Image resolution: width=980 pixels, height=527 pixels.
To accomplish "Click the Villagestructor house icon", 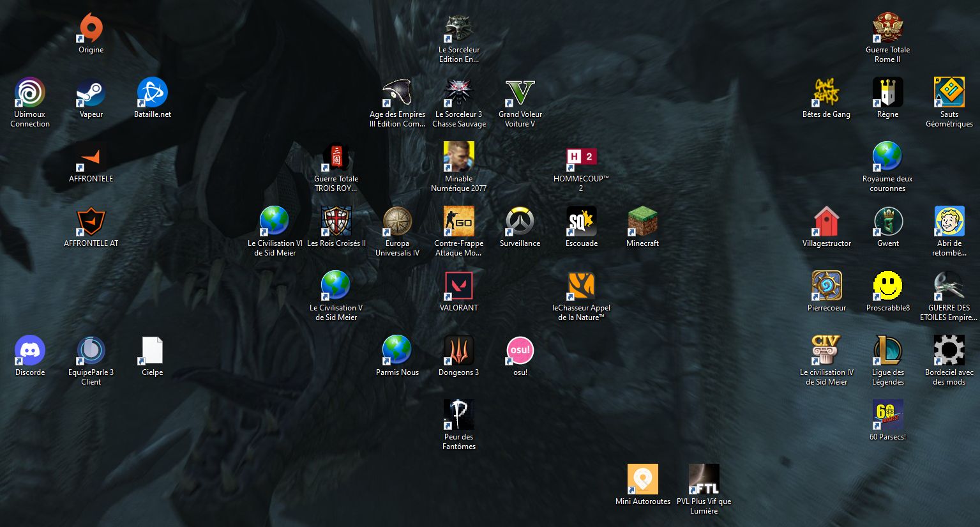I will click(827, 222).
